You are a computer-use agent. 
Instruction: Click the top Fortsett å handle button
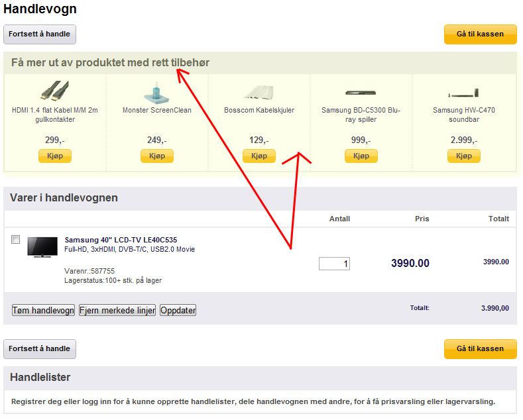coord(40,34)
